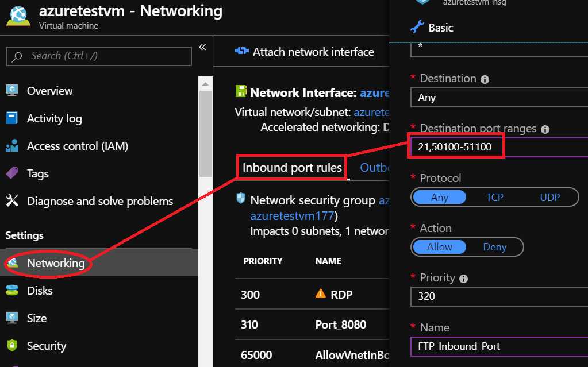
Task: Click the Priority field showing 320
Action: (x=499, y=296)
